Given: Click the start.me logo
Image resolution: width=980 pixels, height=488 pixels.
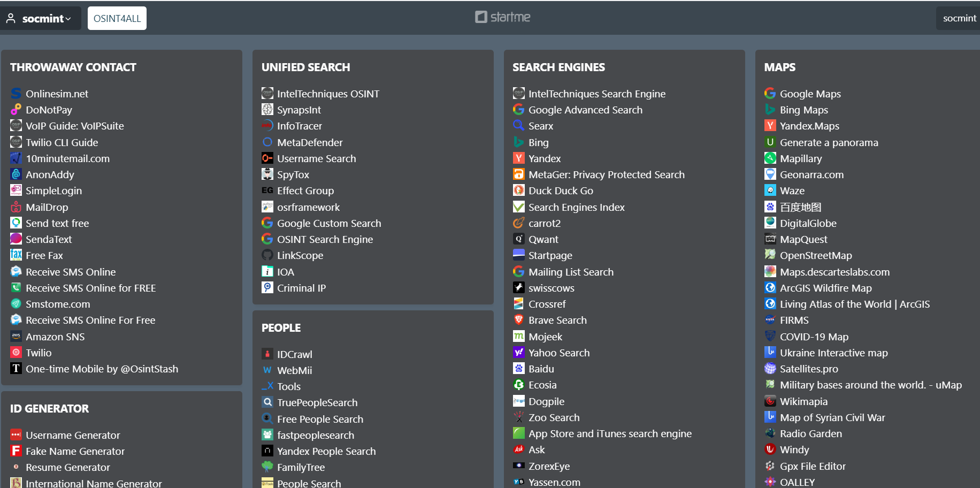Looking at the screenshot, I should [503, 17].
